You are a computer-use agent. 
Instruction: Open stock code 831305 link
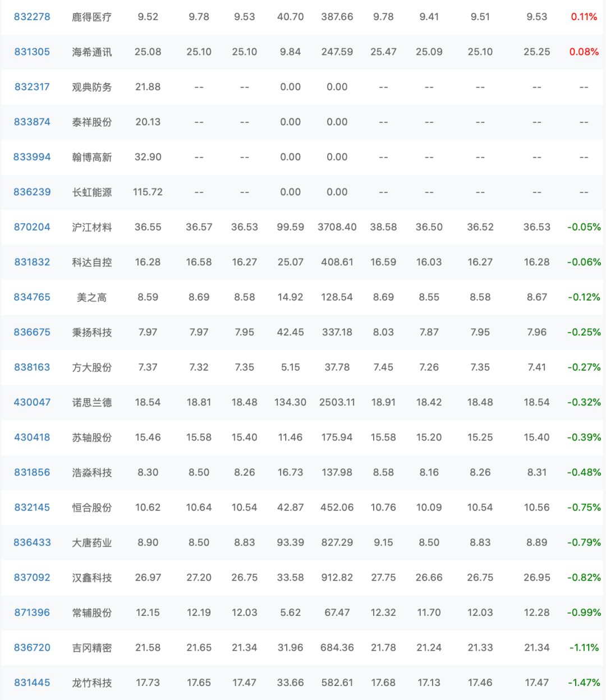(32, 52)
